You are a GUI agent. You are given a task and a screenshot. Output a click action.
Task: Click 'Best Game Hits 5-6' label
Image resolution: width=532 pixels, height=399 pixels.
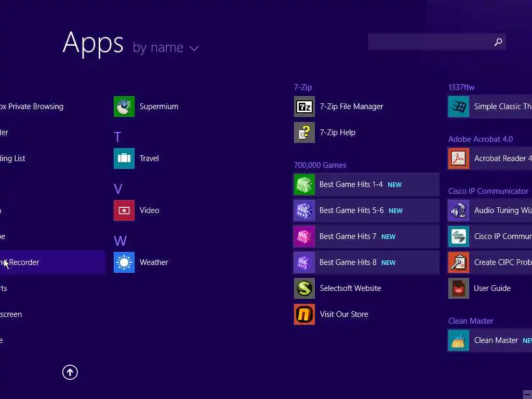tap(352, 210)
